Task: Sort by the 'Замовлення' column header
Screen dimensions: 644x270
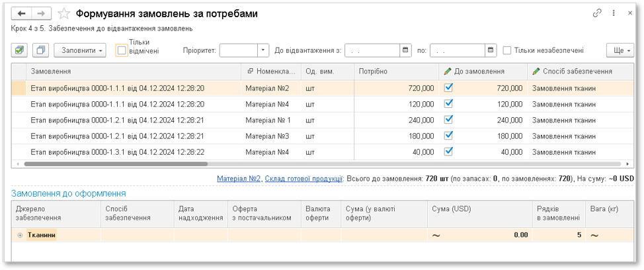Action: point(132,71)
